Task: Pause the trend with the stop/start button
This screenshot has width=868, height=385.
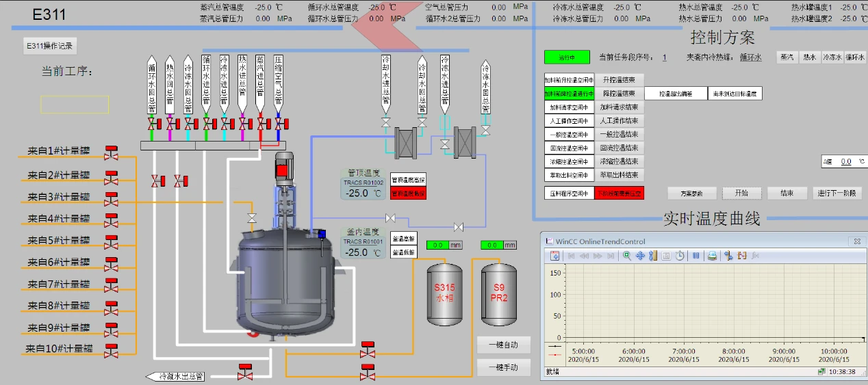Action: 695,256
